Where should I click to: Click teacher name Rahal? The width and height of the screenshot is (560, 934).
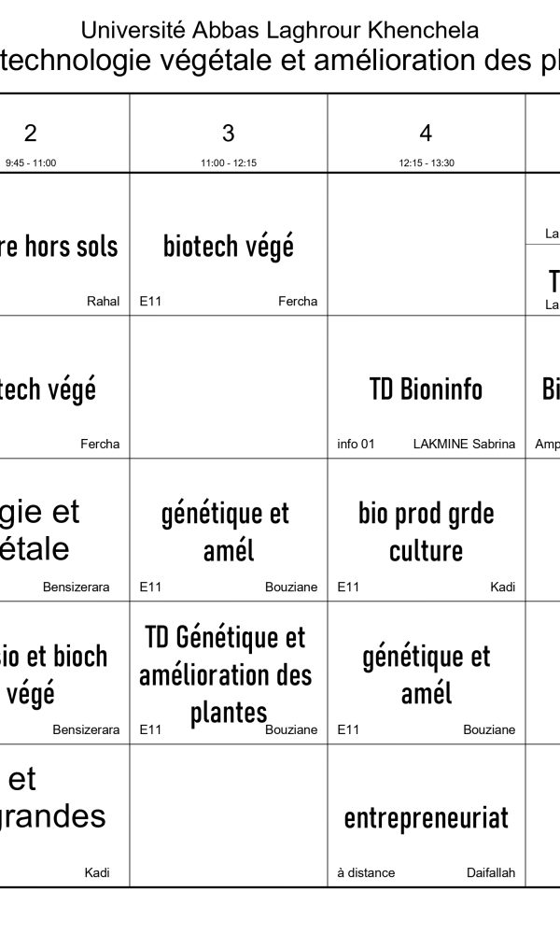103,301
